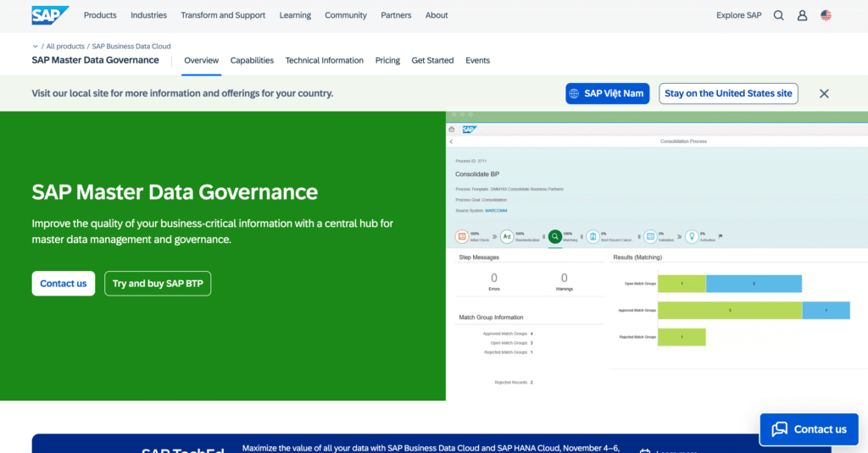Open the About menu
The image size is (868, 453).
pyautogui.click(x=437, y=15)
